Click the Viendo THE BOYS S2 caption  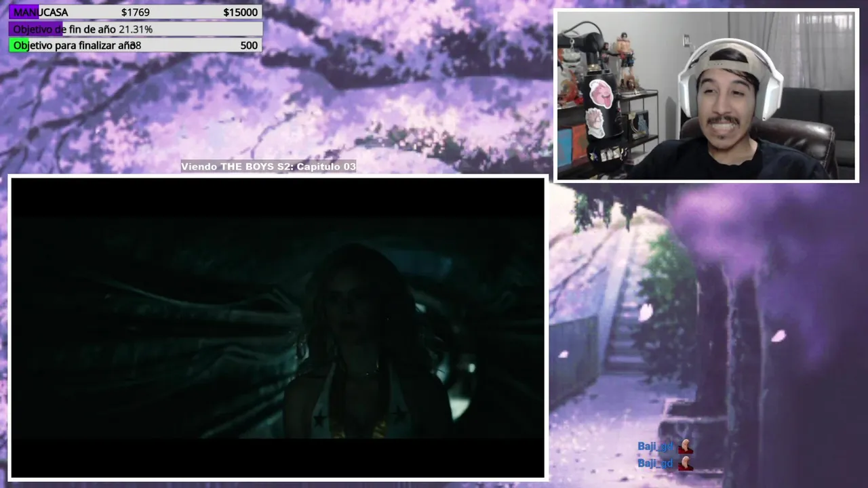269,167
